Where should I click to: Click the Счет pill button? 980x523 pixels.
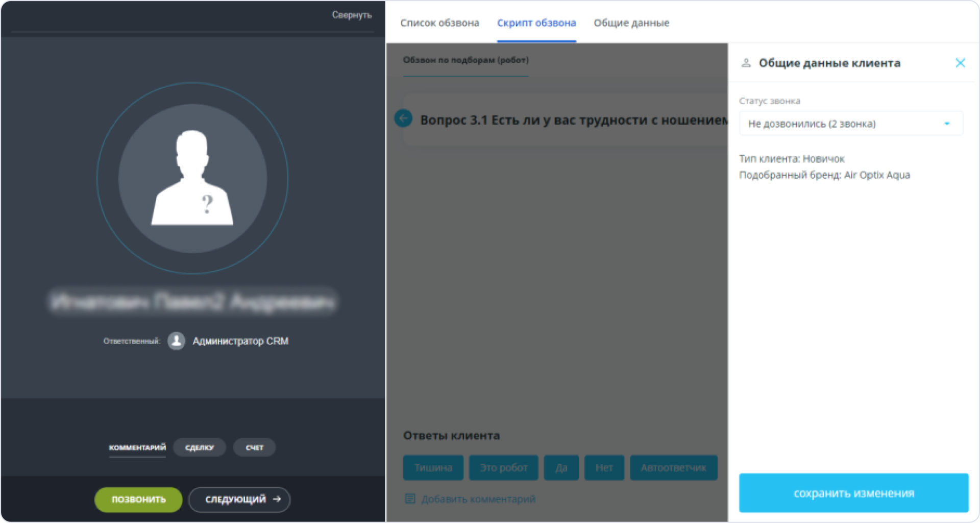click(x=255, y=447)
